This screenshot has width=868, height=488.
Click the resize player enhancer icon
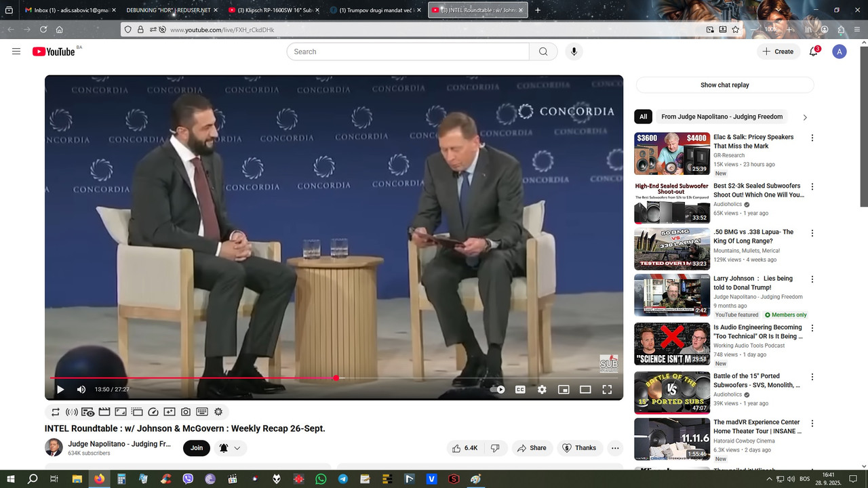pyautogui.click(x=121, y=411)
